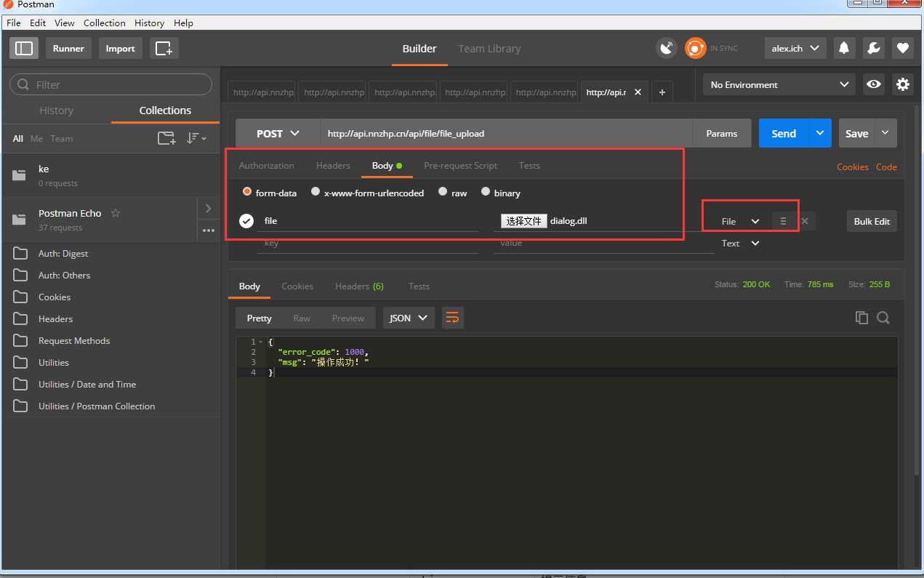Select x-www-form-urlencoded radio option

pyautogui.click(x=316, y=192)
